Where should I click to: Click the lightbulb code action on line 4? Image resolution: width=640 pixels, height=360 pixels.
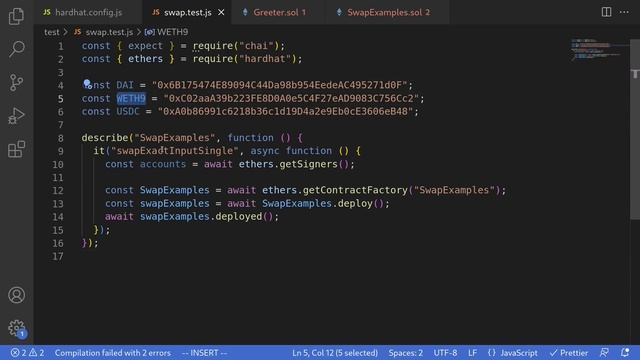87,84
